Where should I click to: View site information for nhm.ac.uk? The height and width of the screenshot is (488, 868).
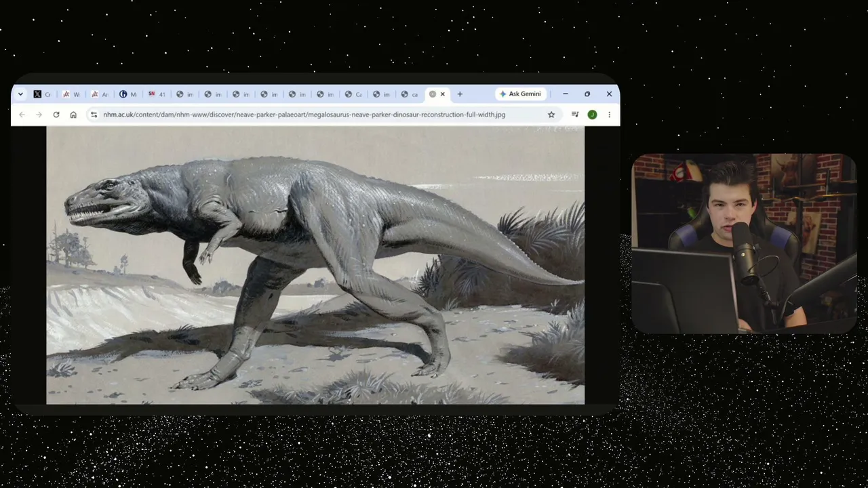coord(94,115)
